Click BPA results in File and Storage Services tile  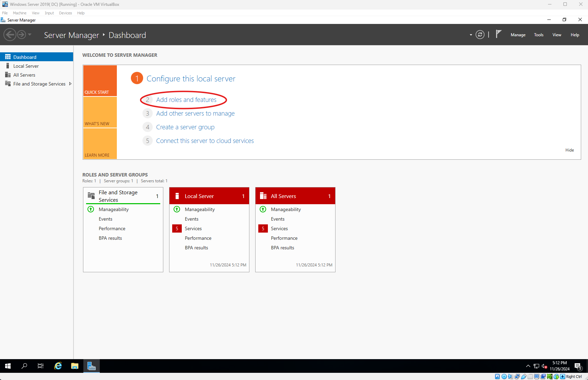coord(110,238)
